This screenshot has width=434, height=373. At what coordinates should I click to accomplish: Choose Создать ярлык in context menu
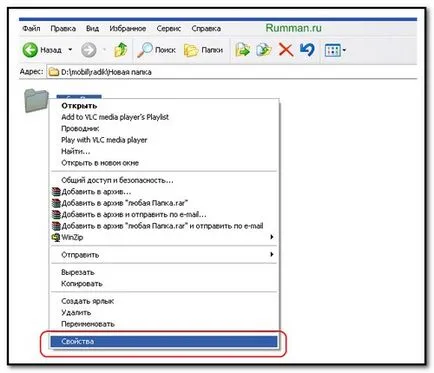click(x=164, y=301)
